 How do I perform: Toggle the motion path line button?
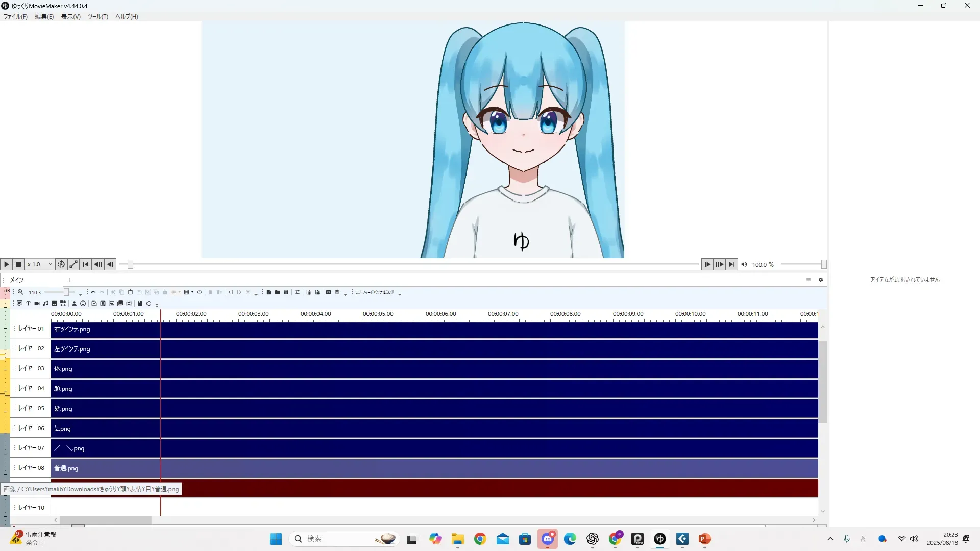[x=73, y=264]
